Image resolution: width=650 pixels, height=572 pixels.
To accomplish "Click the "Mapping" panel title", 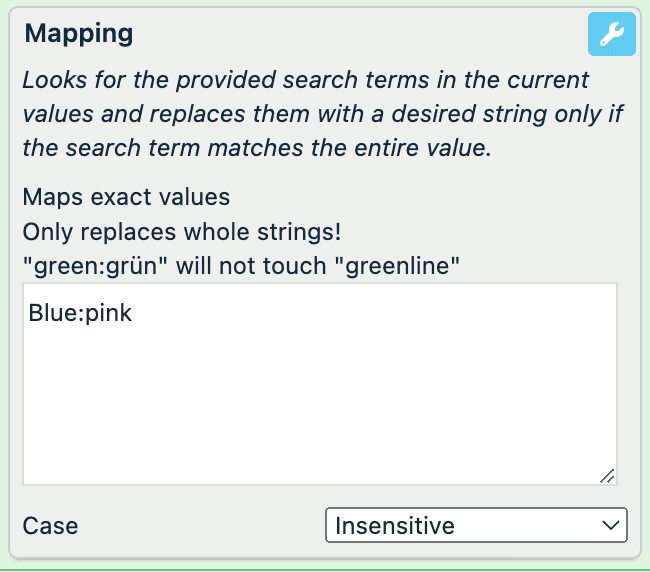I will pyautogui.click(x=79, y=33).
